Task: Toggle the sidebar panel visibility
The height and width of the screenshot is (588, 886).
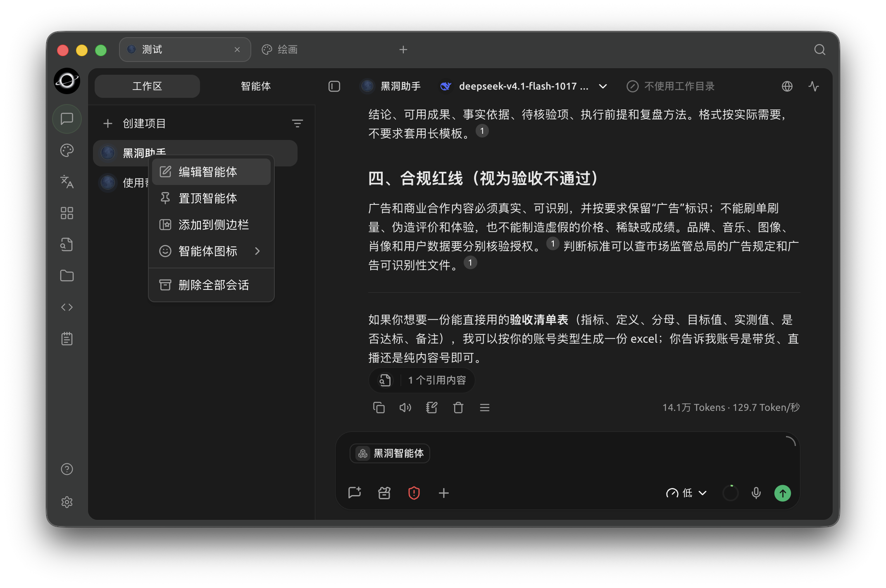Action: 334,86
